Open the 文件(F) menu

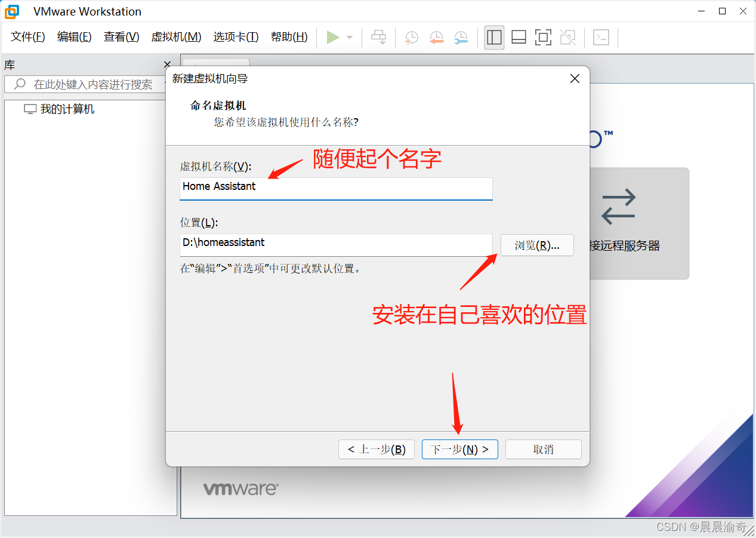(x=28, y=37)
